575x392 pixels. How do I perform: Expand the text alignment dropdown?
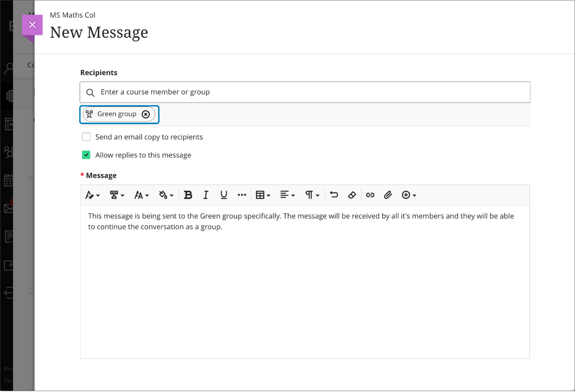287,195
